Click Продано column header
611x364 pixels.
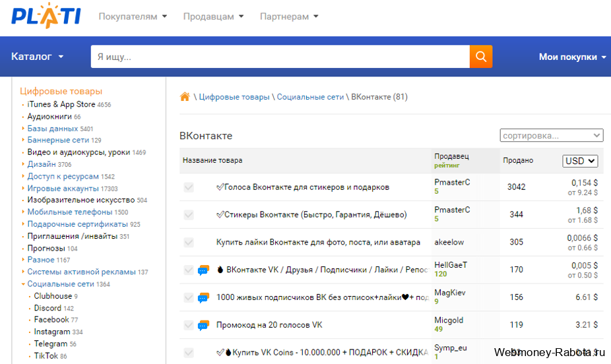[518, 160]
